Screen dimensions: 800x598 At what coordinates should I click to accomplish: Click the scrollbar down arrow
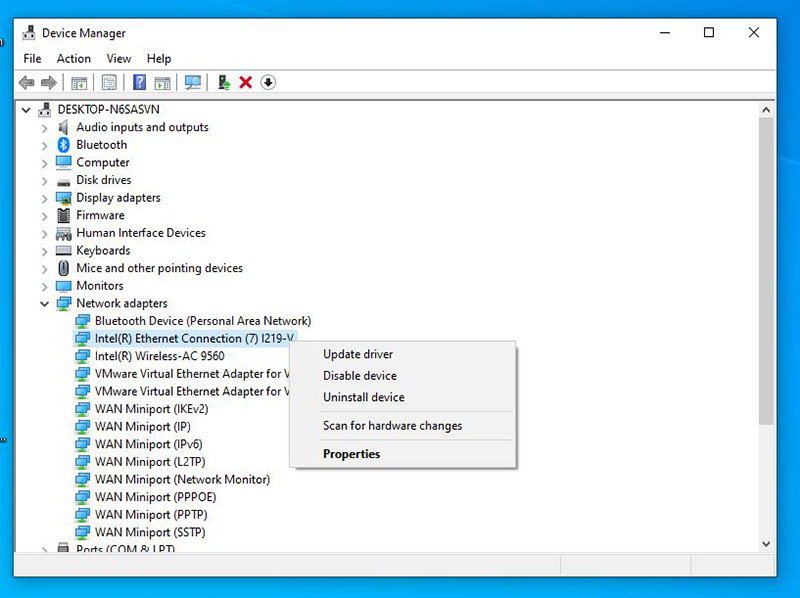[766, 544]
